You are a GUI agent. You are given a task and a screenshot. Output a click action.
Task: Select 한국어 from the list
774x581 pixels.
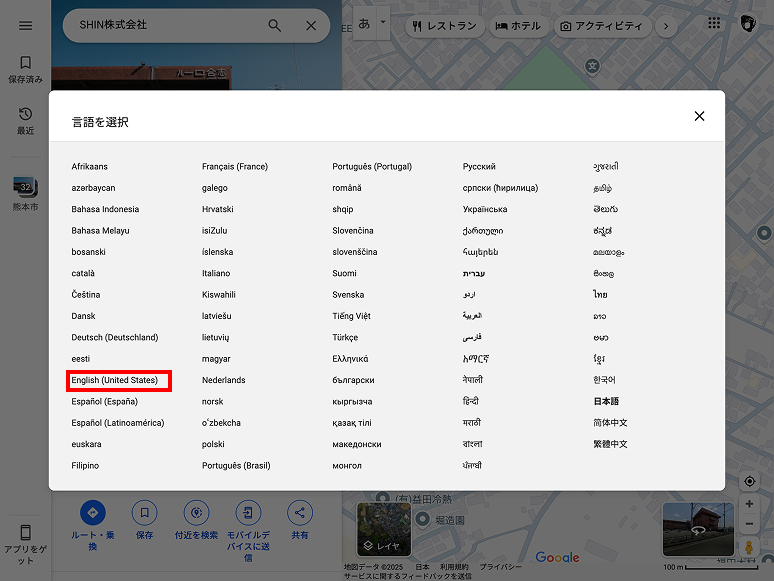click(x=604, y=380)
